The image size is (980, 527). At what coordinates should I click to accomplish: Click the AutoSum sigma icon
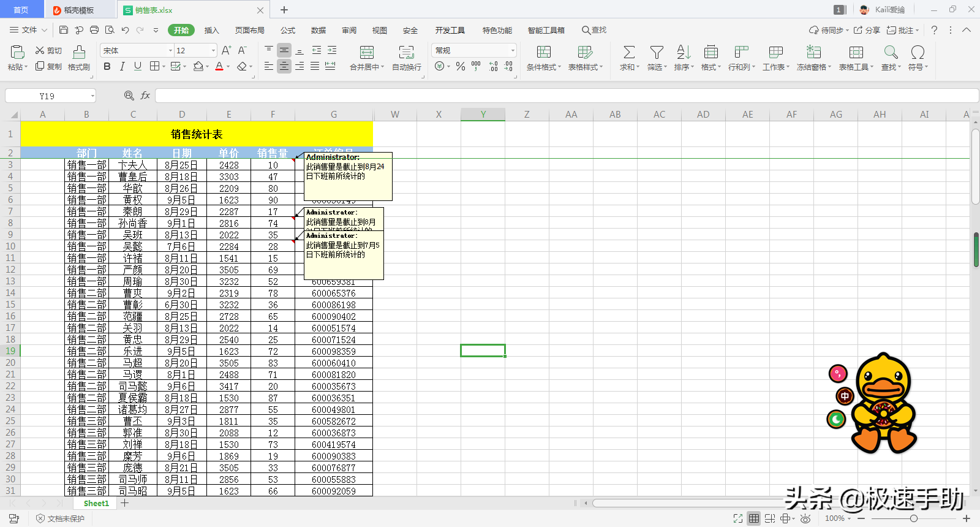pos(629,52)
